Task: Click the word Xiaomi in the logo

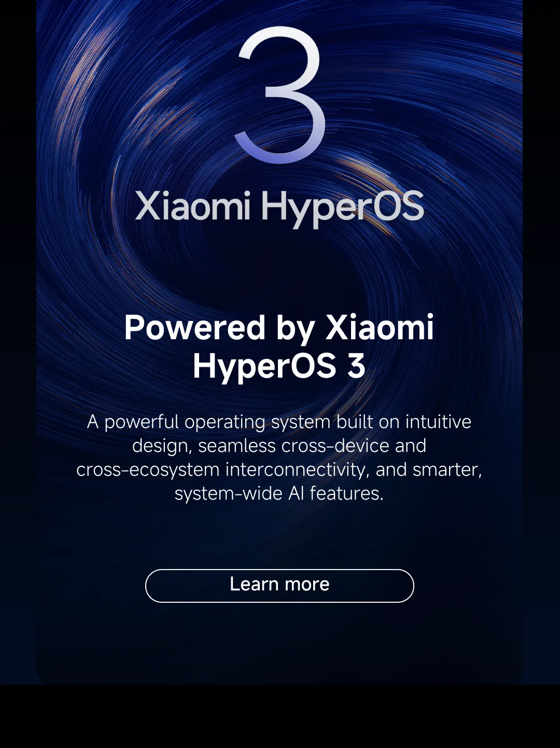Action: click(x=193, y=206)
